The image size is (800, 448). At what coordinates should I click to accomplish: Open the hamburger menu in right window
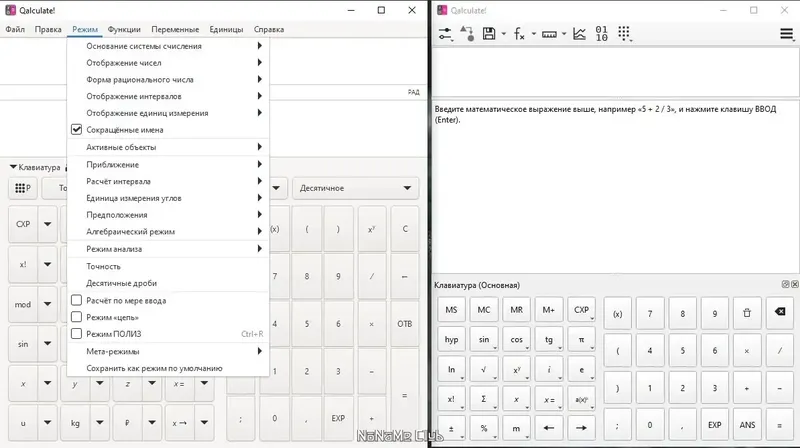tap(787, 34)
